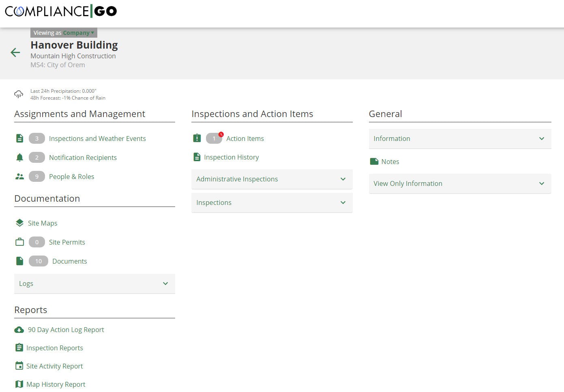
Task: Open the Viewing as Company dropdown
Action: [x=63, y=32]
